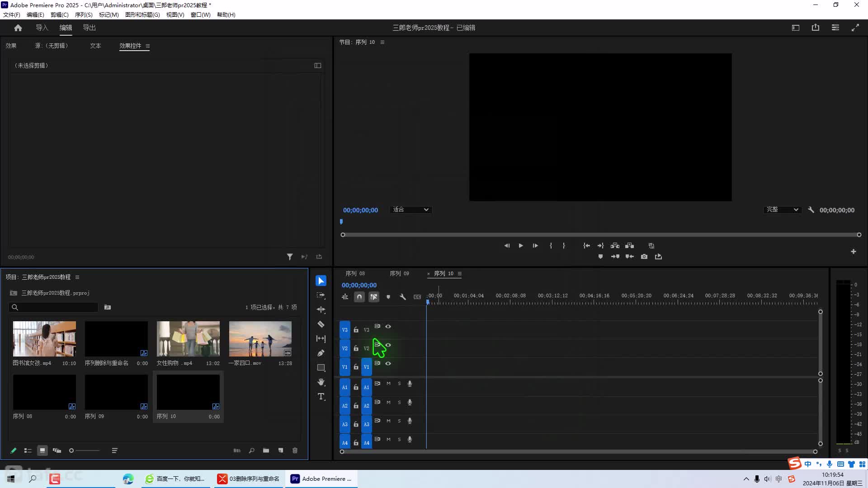The width and height of the screenshot is (868, 488).
Task: Switch to 序列 09 timeline tab
Action: [400, 273]
